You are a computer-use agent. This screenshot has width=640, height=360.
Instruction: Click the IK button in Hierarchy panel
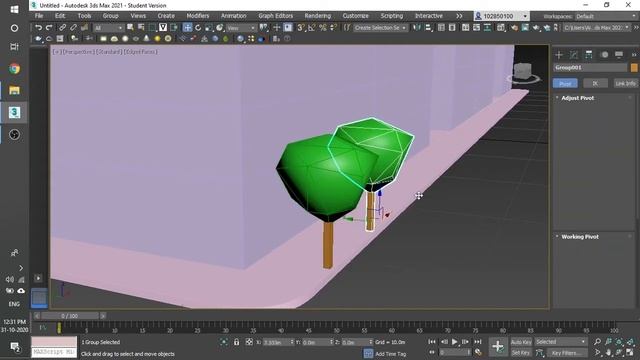coord(595,83)
